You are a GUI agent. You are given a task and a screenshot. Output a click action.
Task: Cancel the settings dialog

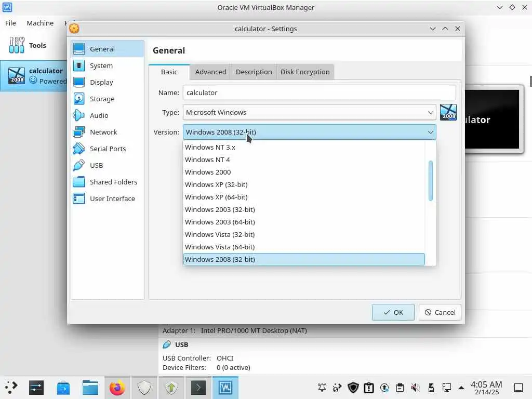point(440,312)
